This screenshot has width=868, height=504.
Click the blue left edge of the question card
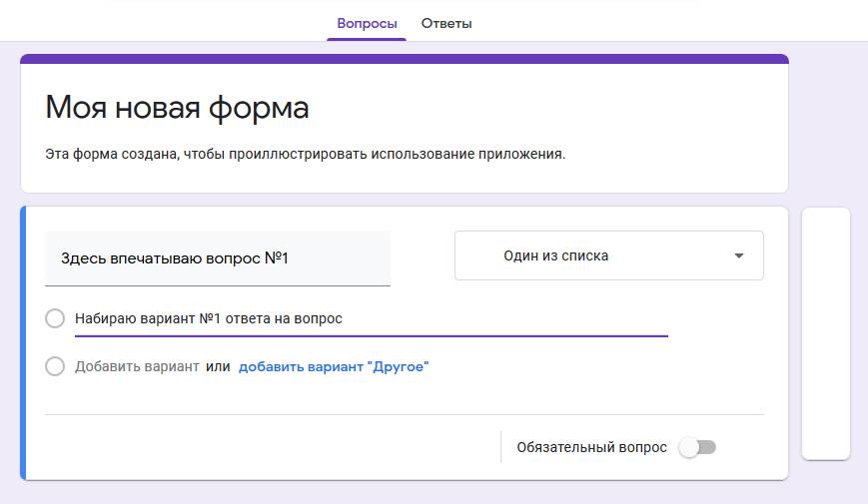pos(23,343)
